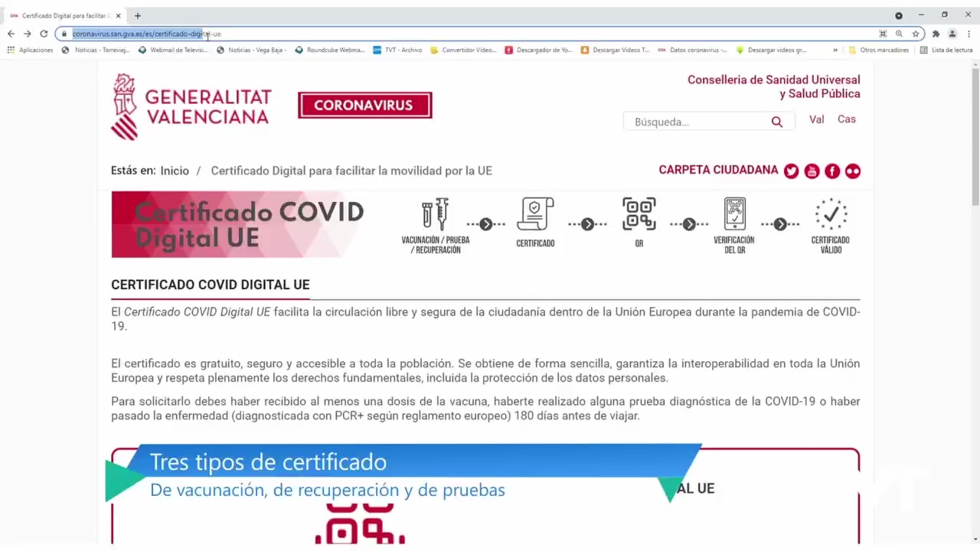Click the Vacunación / Prueba / Recuperación icon
This screenshot has width=980, height=551.
(x=435, y=225)
